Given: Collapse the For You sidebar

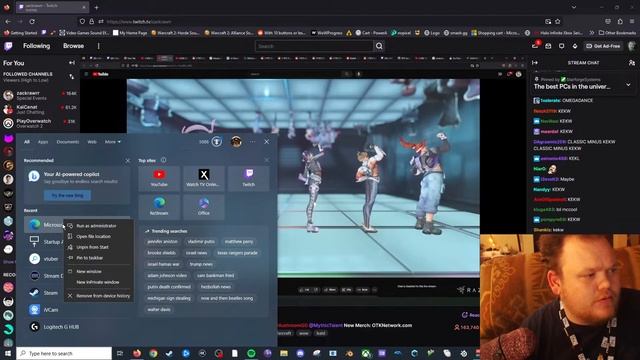Looking at the screenshot, I should 72,63.
